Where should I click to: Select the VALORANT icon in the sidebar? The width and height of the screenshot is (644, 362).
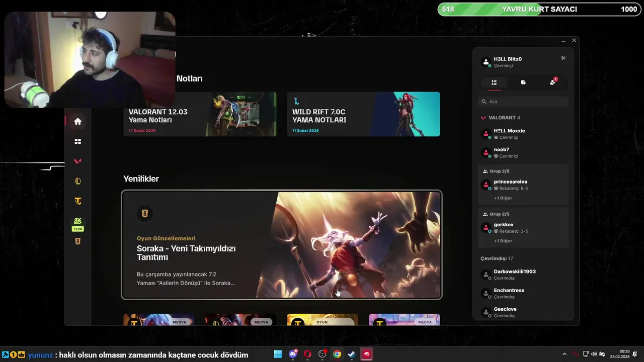point(77,161)
